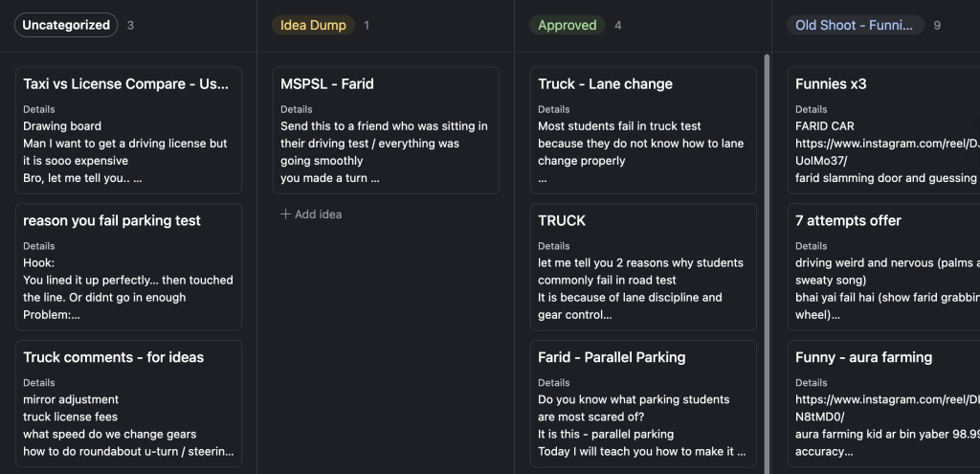The width and height of the screenshot is (980, 474).
Task: Click the plus icon beside Add idea
Action: (285, 214)
